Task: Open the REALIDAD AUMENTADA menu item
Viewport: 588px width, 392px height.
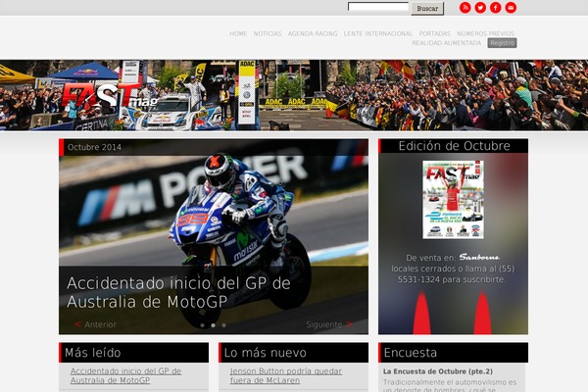Action: (446, 43)
